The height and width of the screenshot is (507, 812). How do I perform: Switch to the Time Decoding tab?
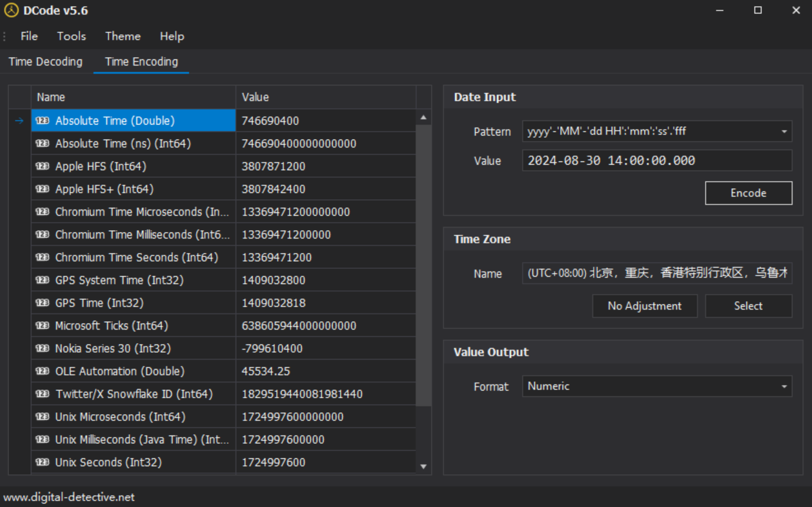pyautogui.click(x=46, y=62)
